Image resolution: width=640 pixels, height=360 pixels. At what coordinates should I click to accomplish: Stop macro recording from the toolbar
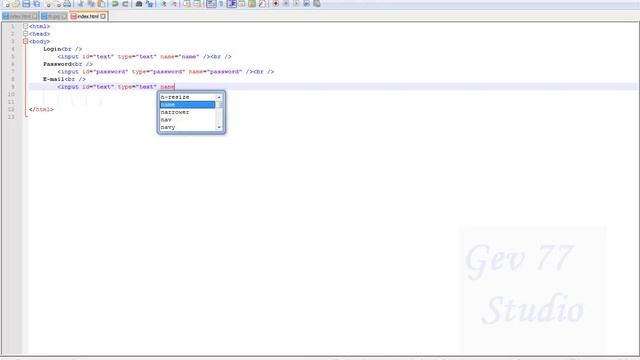tap(286, 4)
